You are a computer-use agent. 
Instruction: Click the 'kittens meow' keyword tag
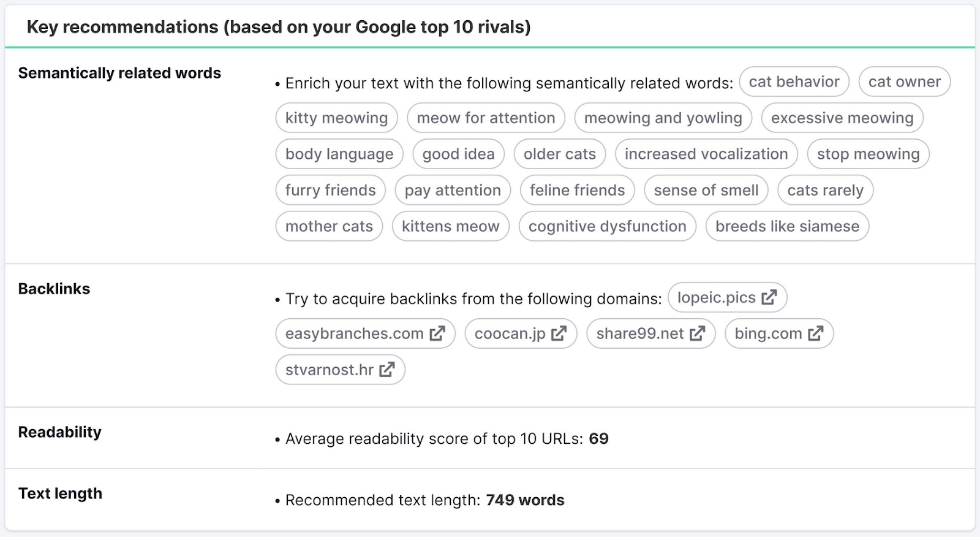point(451,226)
